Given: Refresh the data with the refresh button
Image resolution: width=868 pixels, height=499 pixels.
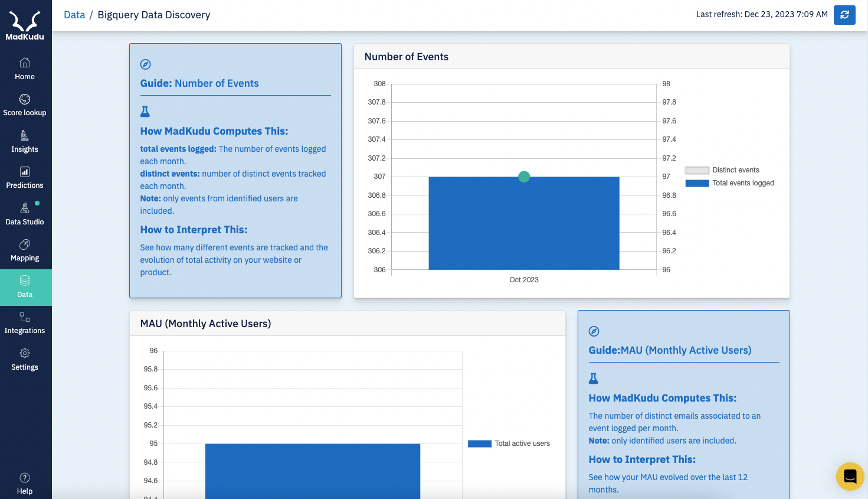Looking at the screenshot, I should coord(844,15).
